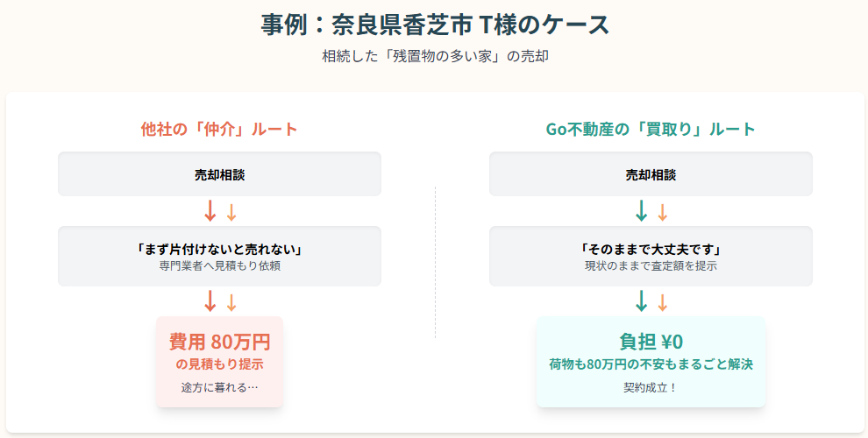Click the green arrow under the 買取り route's 売却相談
This screenshot has height=438, width=868.
coord(641,211)
